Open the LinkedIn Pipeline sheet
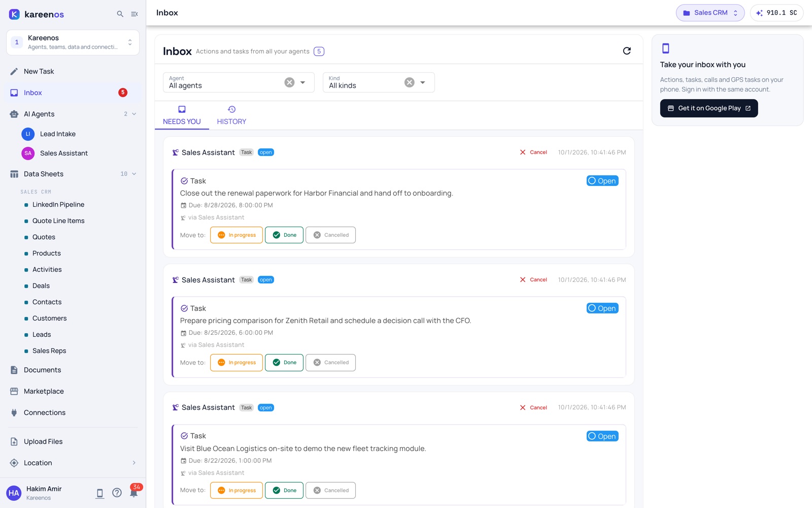 [58, 205]
